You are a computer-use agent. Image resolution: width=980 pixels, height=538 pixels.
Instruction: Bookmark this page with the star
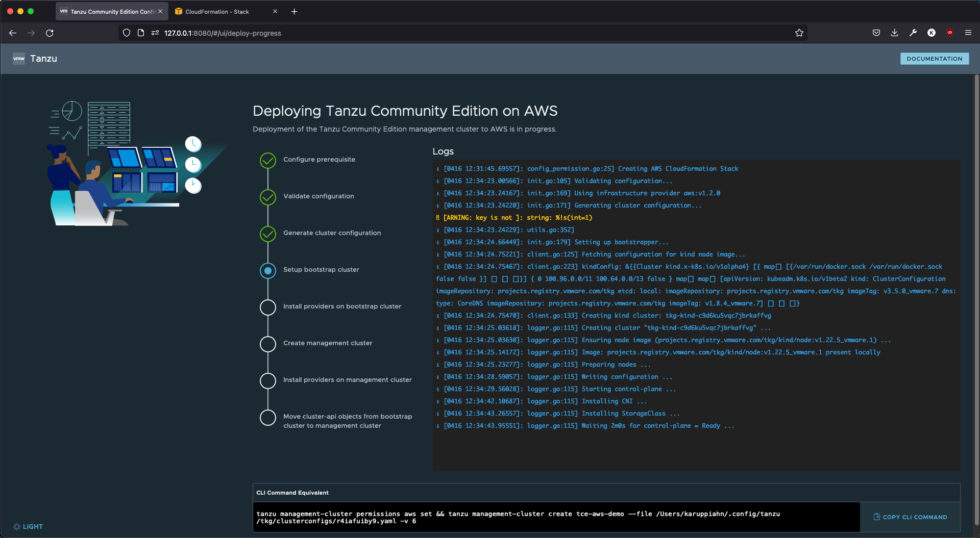coord(799,33)
